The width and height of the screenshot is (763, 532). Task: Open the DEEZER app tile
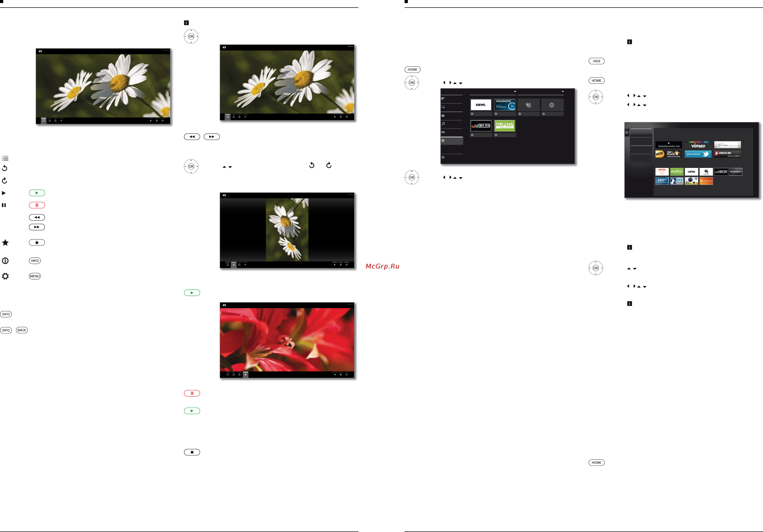[x=481, y=126]
